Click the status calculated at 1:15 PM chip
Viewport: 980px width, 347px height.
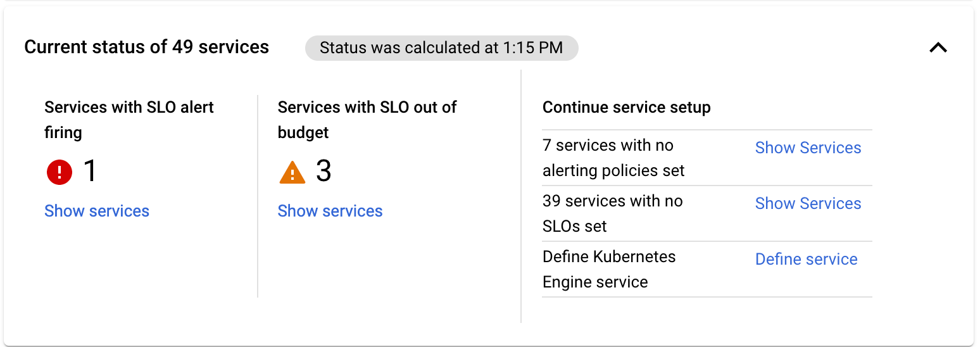(x=441, y=48)
